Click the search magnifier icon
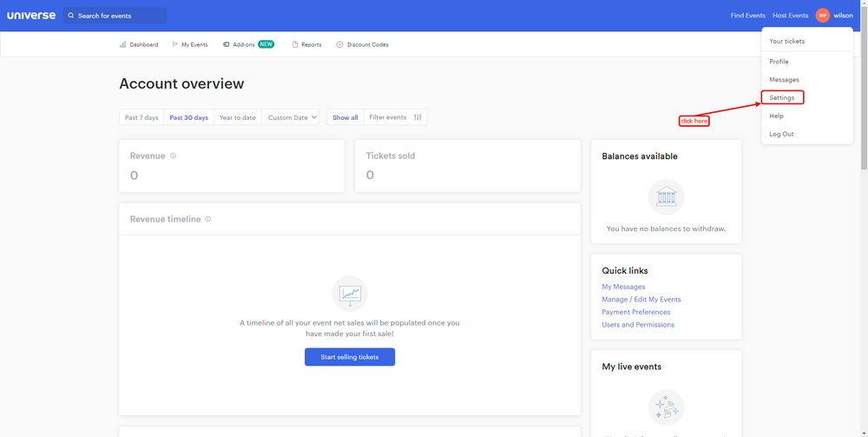 (71, 16)
